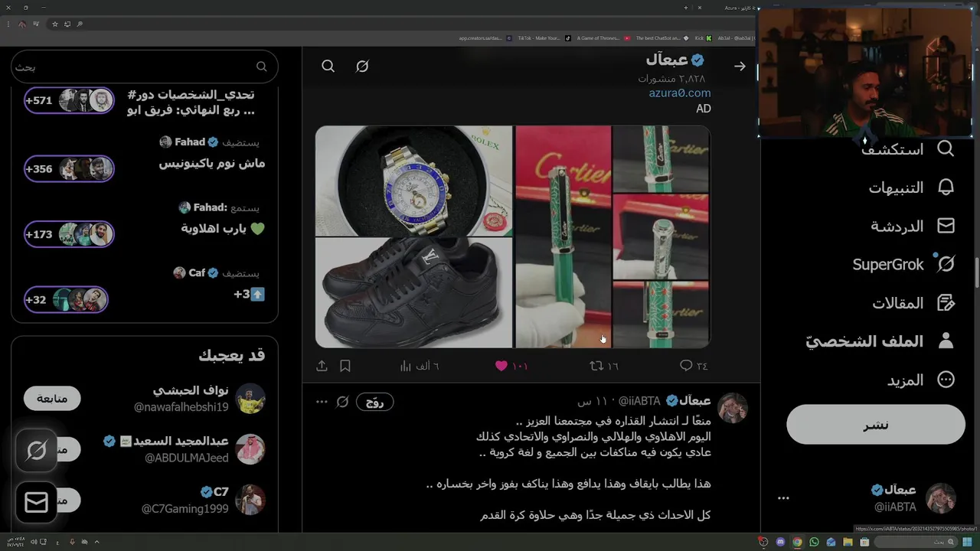Go back using the arrow beside عبعآل header
This screenshot has width=980, height=551.
[x=740, y=67]
